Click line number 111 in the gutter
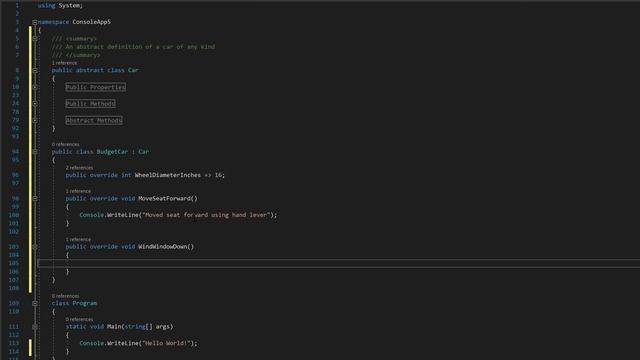640x360 pixels. click(14, 327)
